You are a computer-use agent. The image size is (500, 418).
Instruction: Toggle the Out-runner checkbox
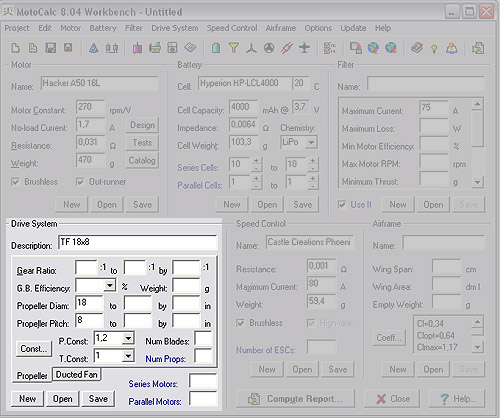[x=80, y=182]
